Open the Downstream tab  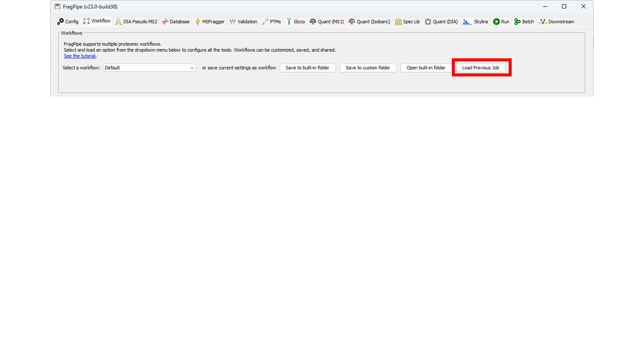point(556,22)
